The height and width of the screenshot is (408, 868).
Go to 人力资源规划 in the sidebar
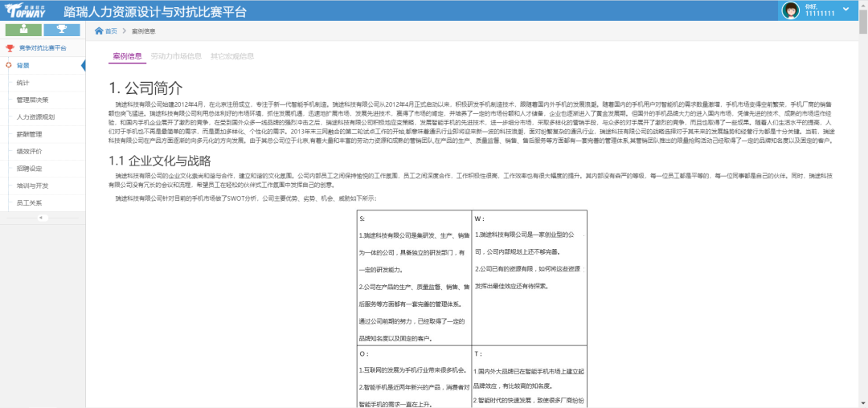point(35,117)
